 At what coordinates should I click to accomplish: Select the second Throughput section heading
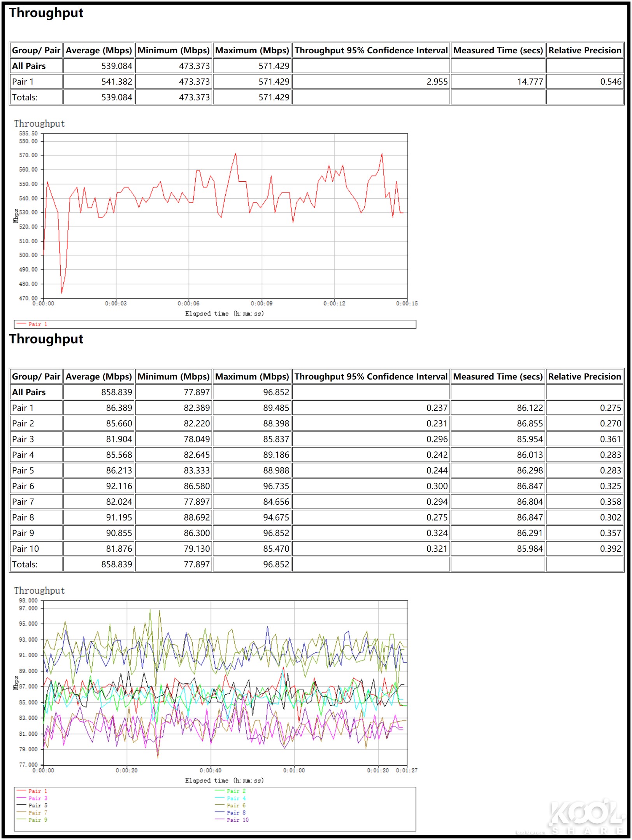46,339
